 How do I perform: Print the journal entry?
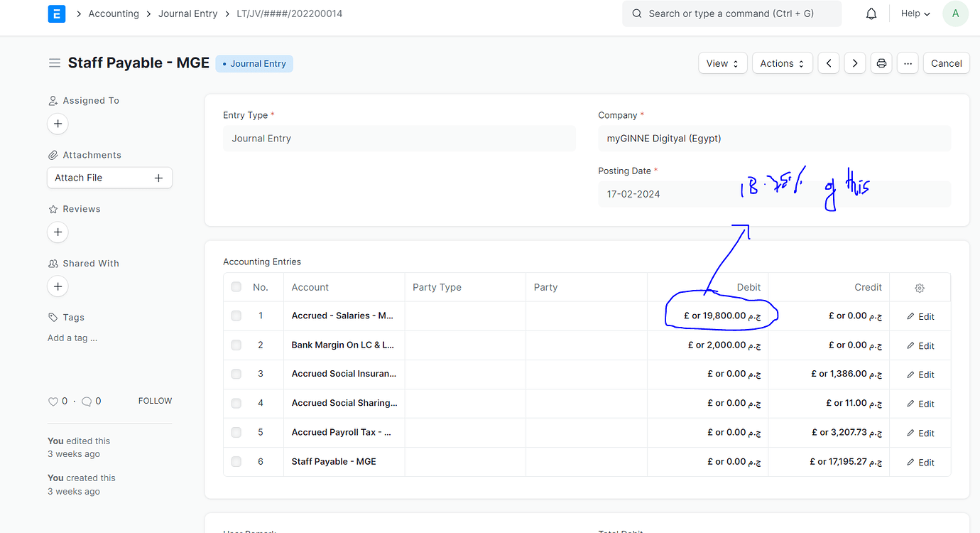pos(881,63)
